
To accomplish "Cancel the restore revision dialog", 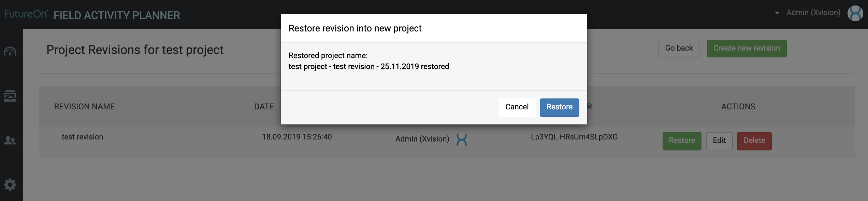I will [517, 107].
